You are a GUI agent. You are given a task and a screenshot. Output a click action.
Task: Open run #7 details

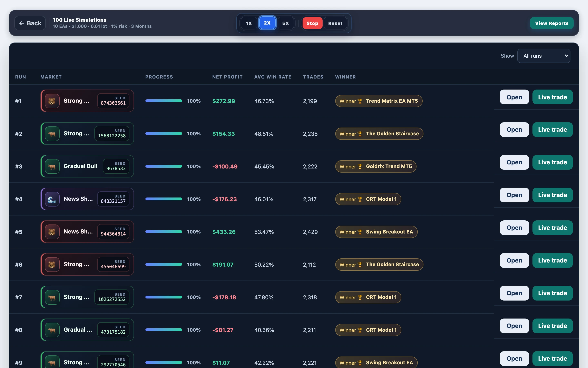click(514, 293)
